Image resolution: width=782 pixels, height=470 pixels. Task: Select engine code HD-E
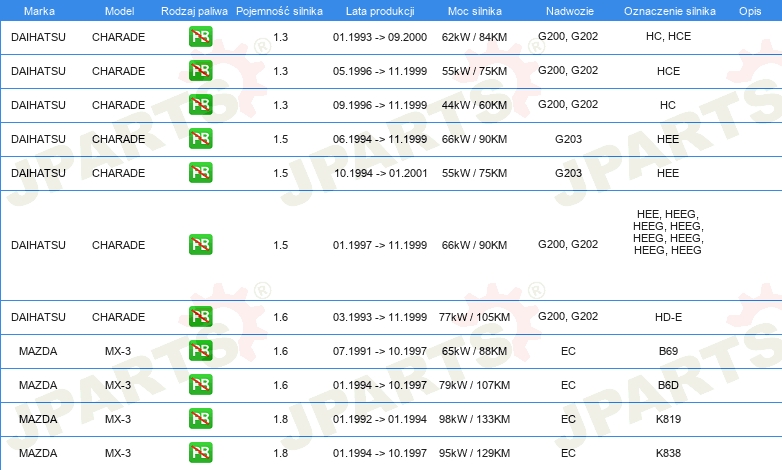[x=668, y=317]
